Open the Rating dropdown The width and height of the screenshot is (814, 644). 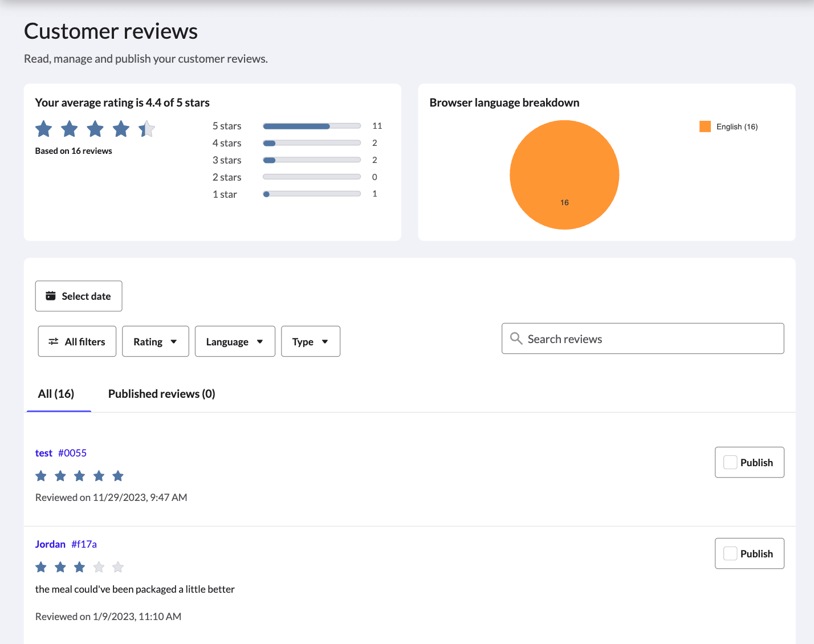pos(155,341)
